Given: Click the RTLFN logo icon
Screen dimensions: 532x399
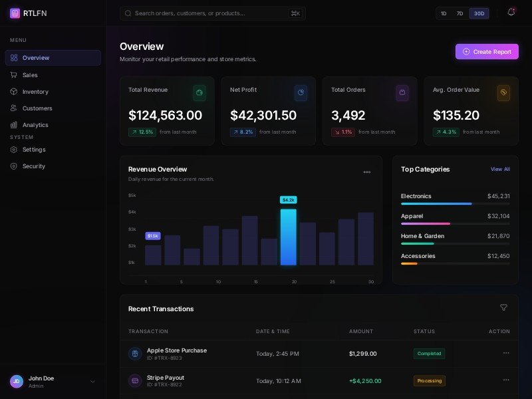Looking at the screenshot, I should click(15, 13).
